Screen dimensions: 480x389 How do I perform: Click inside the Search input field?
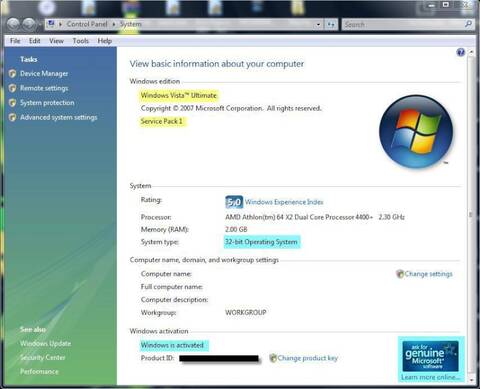coord(403,24)
